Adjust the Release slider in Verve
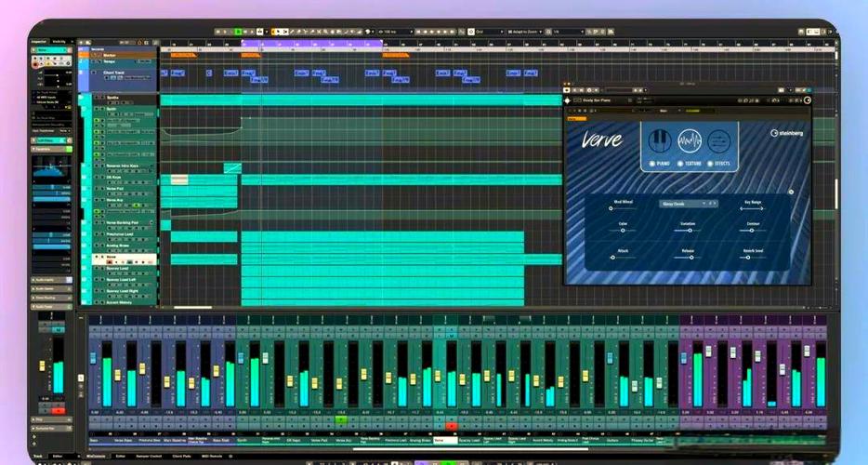The height and width of the screenshot is (465, 868). 688,258
